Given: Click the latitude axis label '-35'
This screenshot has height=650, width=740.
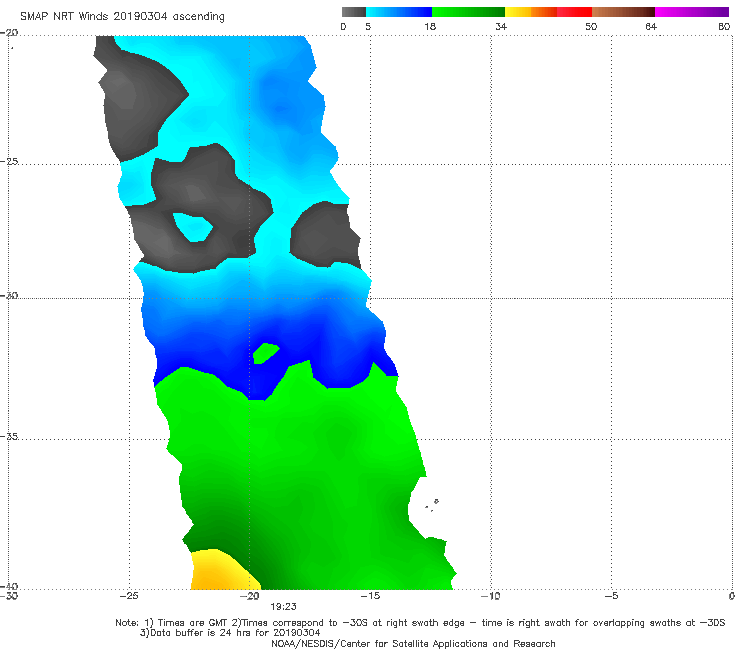Looking at the screenshot, I should click(9, 436).
